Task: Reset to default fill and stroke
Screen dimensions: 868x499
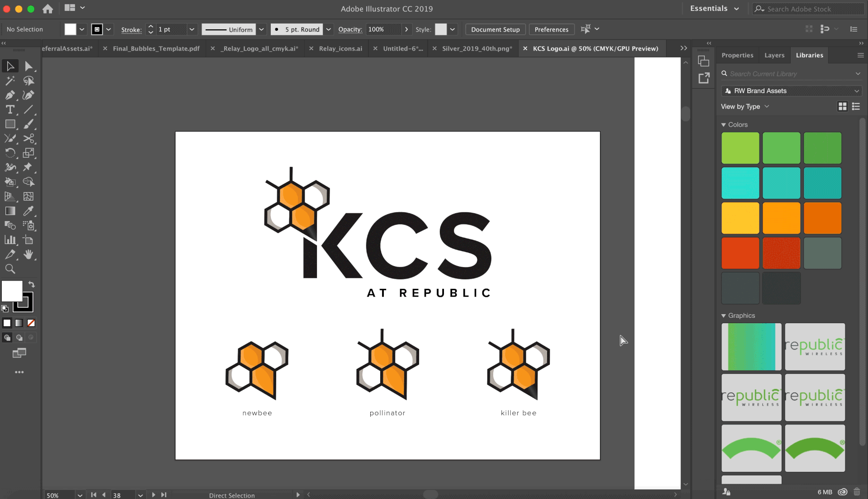Action: click(5, 309)
